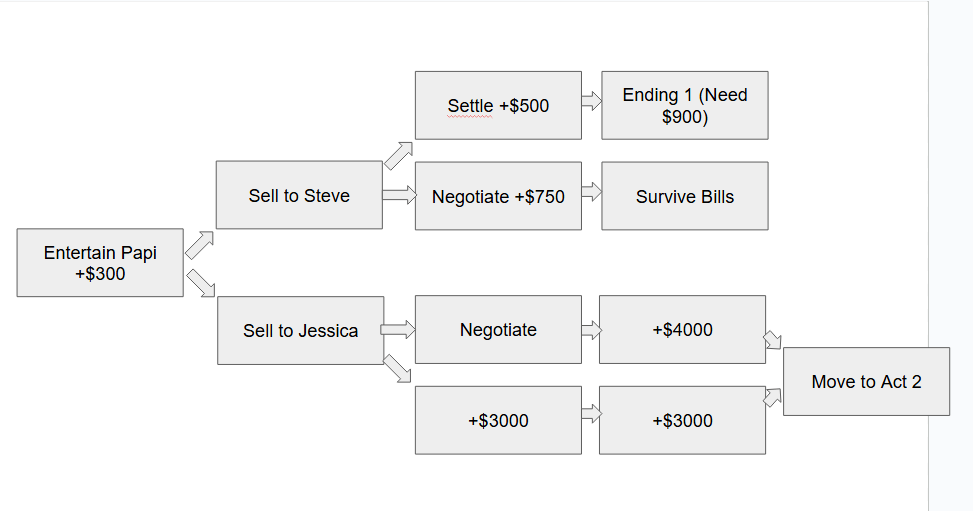The height and width of the screenshot is (511, 973).
Task: Select arrow from Entertain Papi down to Sell to Jessica
Action: 200,282
